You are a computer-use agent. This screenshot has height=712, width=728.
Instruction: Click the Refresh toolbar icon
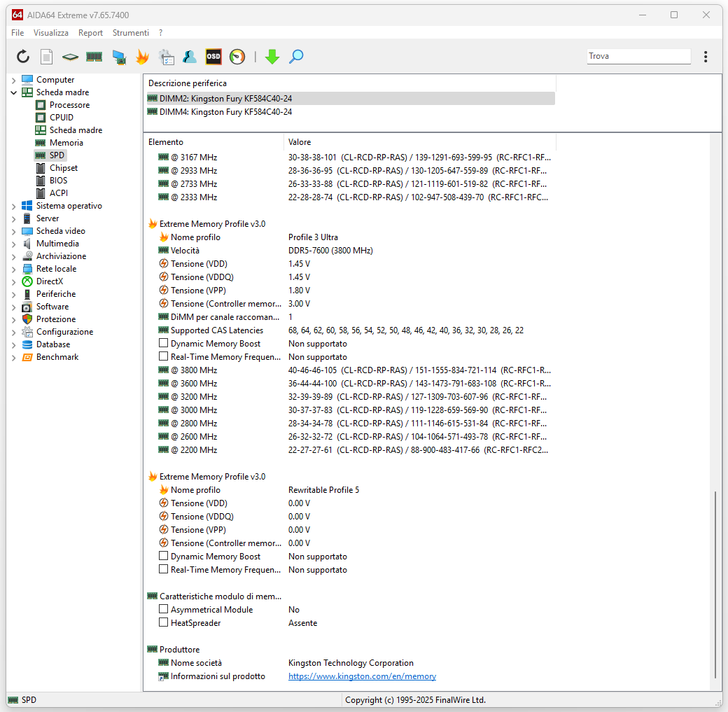tap(23, 57)
